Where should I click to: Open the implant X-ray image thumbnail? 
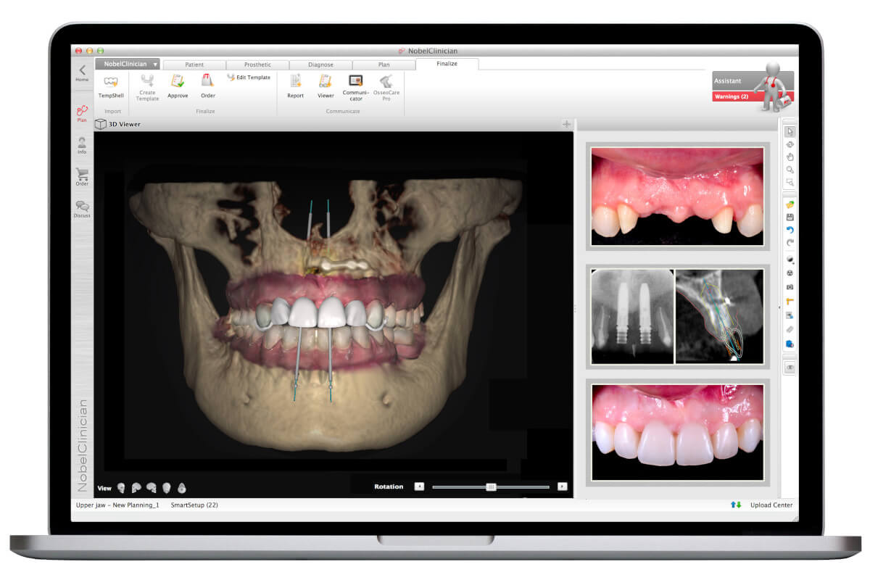click(632, 316)
